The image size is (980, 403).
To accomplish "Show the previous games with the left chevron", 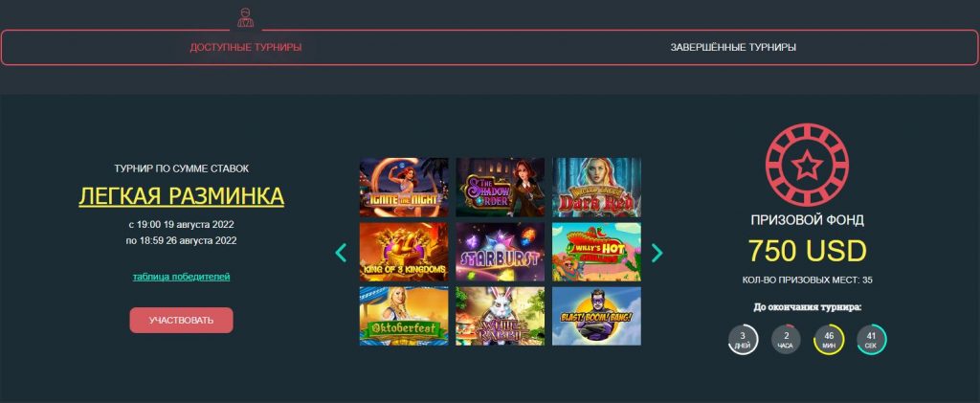I will click(341, 253).
